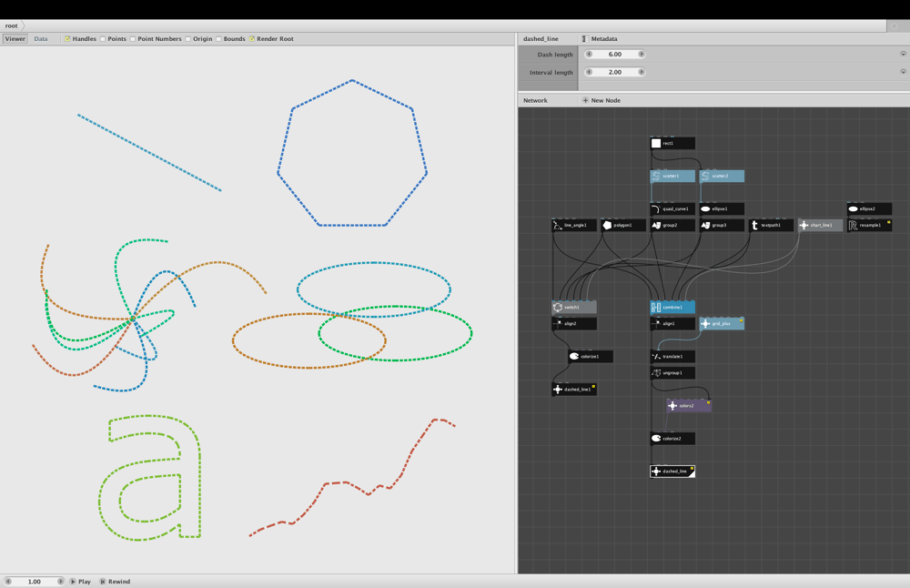Start animation with Play

80,581
